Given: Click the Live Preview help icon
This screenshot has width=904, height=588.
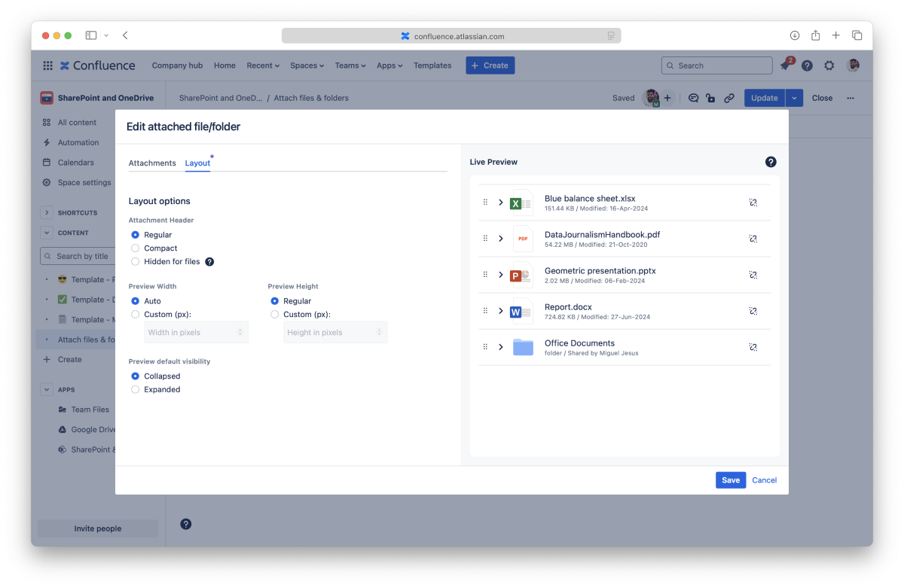Looking at the screenshot, I should 771,162.
